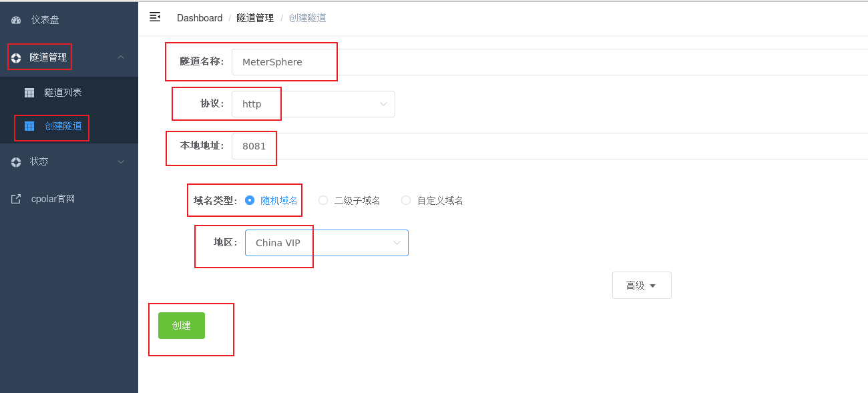Go to the 仪表盘 menu item
The image size is (868, 393).
pos(45,20)
